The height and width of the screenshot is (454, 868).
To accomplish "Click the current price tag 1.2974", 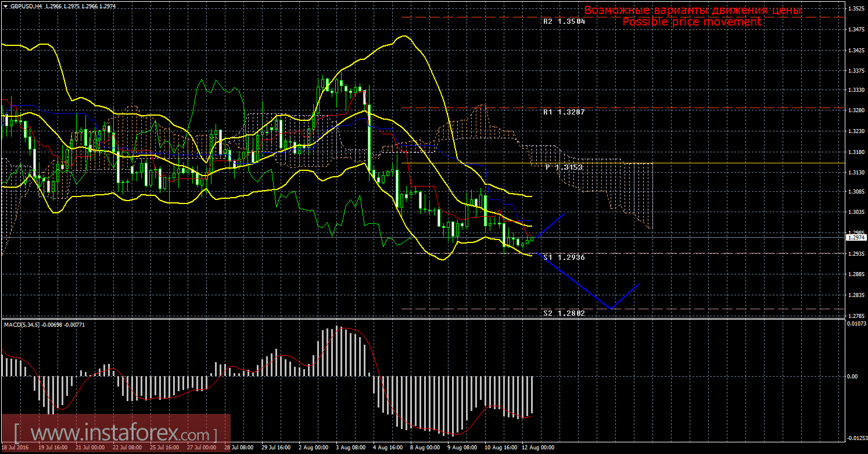I will (x=855, y=237).
